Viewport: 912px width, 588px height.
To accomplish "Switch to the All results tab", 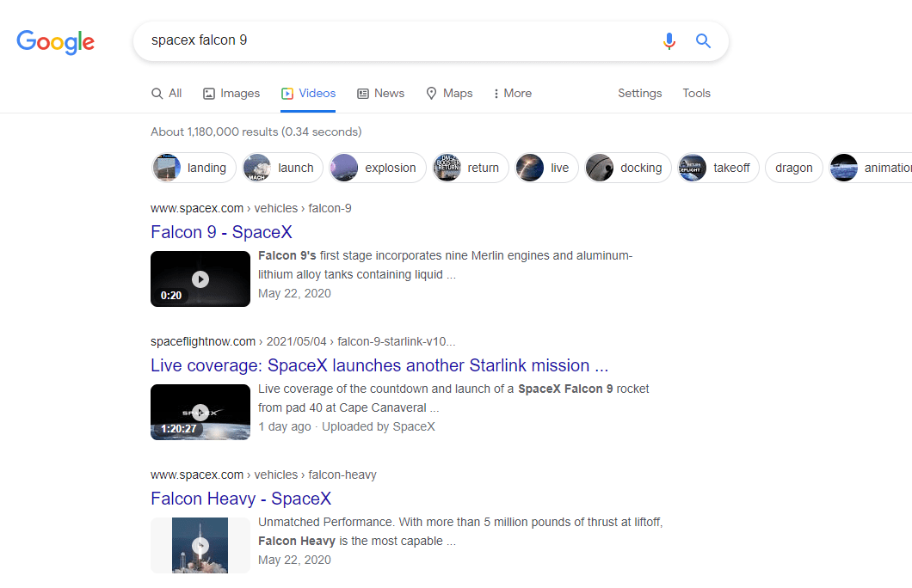I will 166,93.
